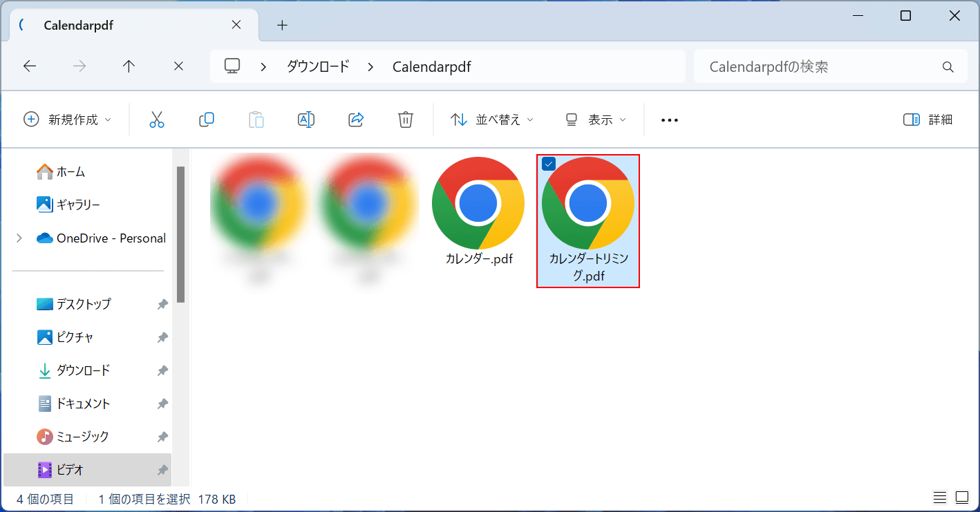Toggle the 詳細 details pane
980x512 pixels.
tap(927, 120)
